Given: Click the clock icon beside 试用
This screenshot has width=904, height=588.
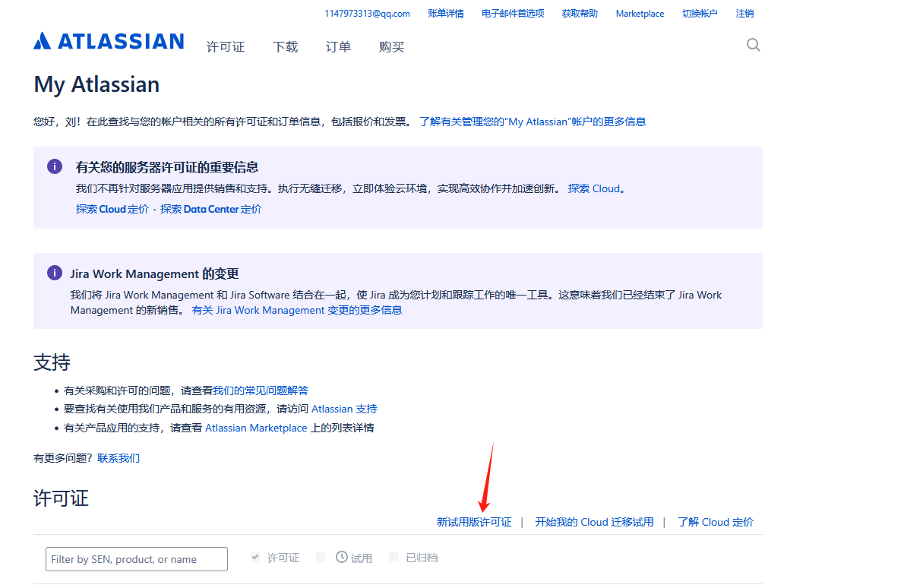Looking at the screenshot, I should [x=342, y=558].
